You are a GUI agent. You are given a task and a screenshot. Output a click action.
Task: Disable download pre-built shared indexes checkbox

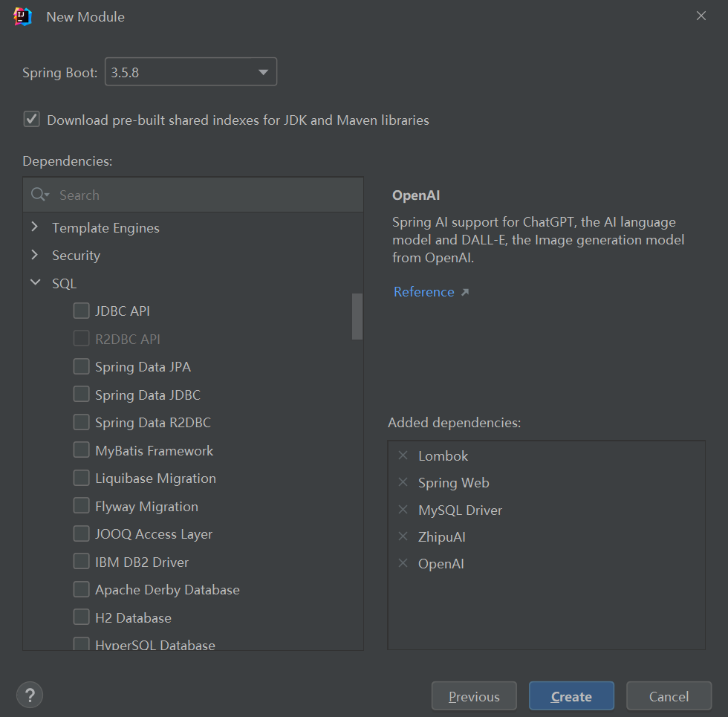(x=31, y=120)
